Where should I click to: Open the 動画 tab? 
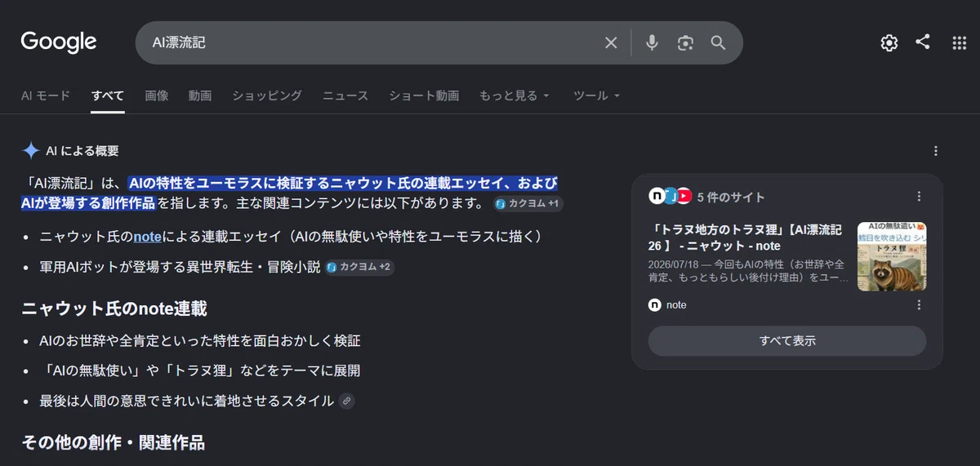coord(200,95)
